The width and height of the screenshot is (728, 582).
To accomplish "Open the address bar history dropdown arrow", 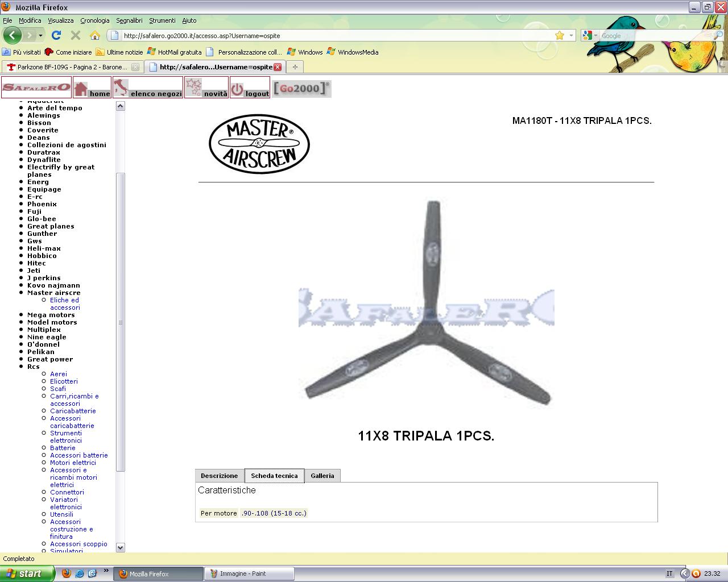I will [x=571, y=35].
